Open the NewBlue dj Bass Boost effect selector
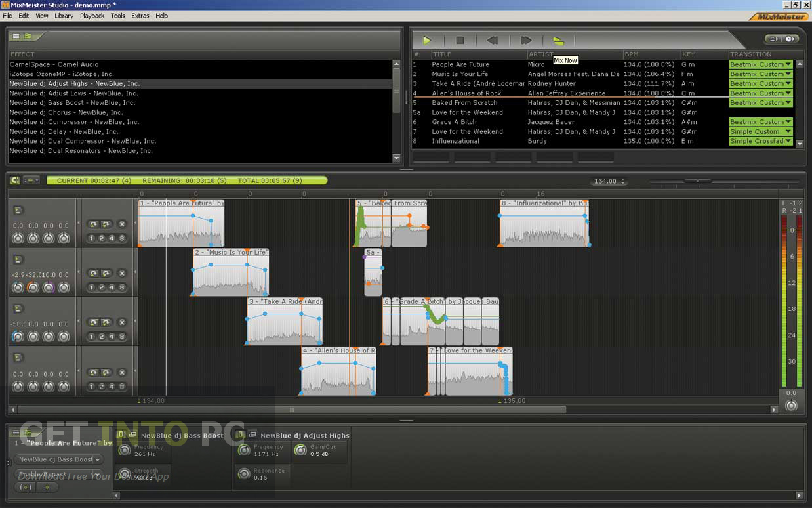The height and width of the screenshot is (508, 812). coord(59,459)
